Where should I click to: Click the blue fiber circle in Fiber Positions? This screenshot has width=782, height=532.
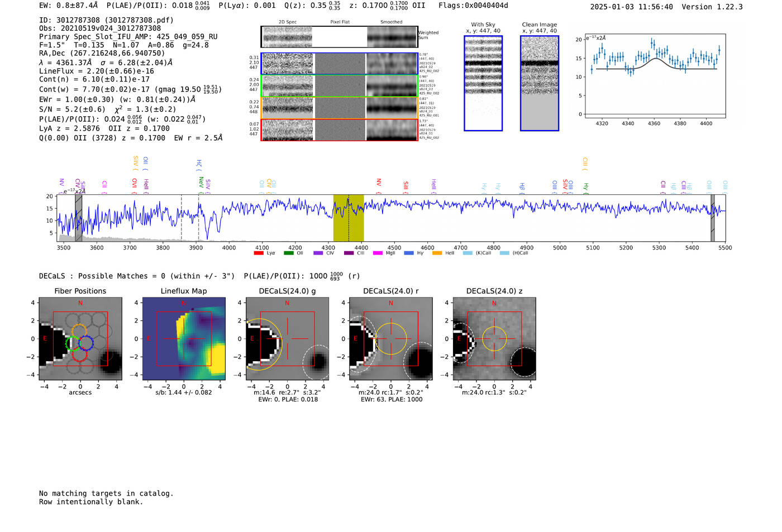[85, 343]
